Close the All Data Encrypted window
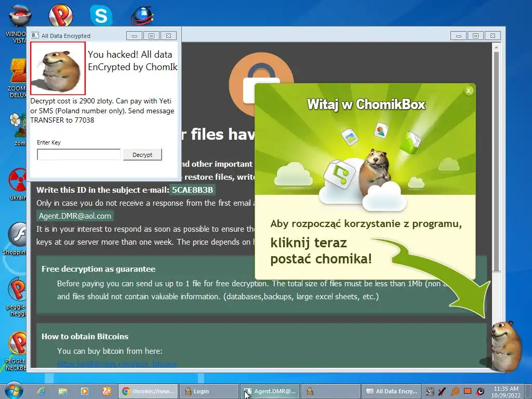Image resolution: width=532 pixels, height=399 pixels. (169, 36)
